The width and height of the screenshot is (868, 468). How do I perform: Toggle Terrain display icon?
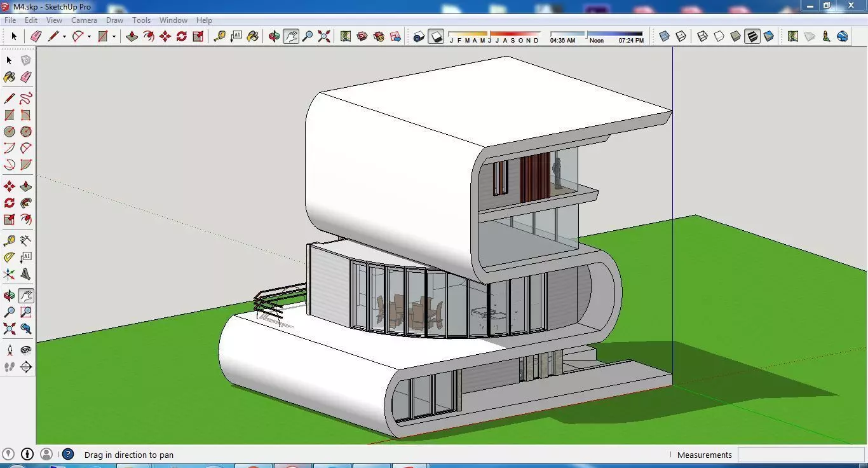pyautogui.click(x=810, y=36)
